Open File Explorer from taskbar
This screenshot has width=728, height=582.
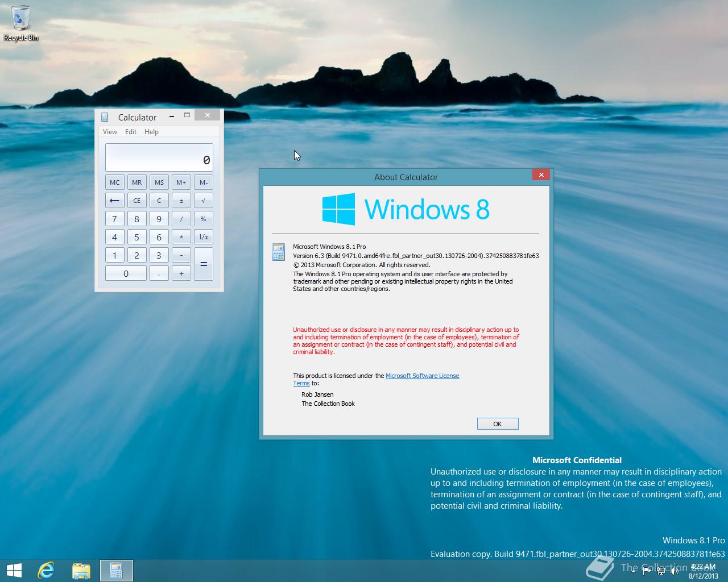tap(81, 571)
